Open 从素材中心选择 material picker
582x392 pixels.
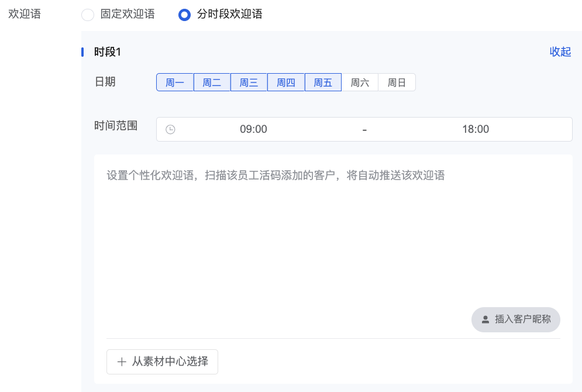point(162,362)
